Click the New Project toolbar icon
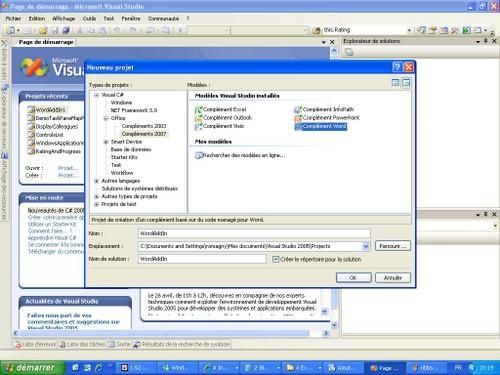Viewport: 500px width, 375px height. click(x=10, y=30)
